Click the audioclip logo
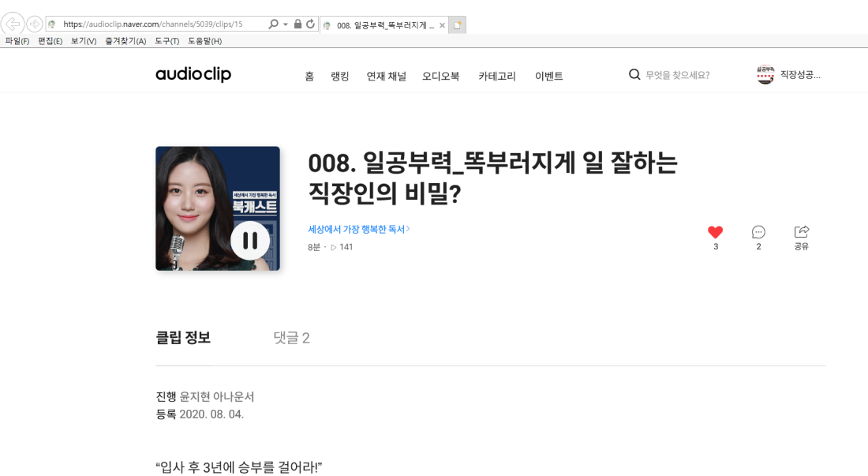 coord(193,73)
